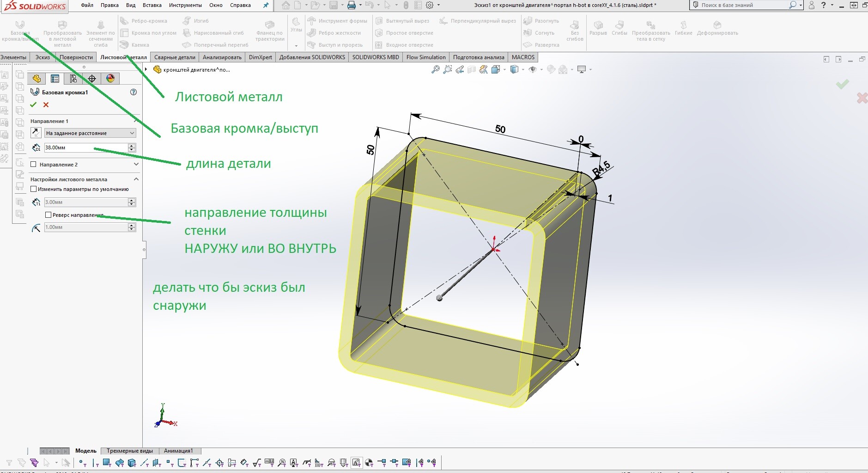
Task: Enable the Направление 2 checkbox
Action: (33, 165)
